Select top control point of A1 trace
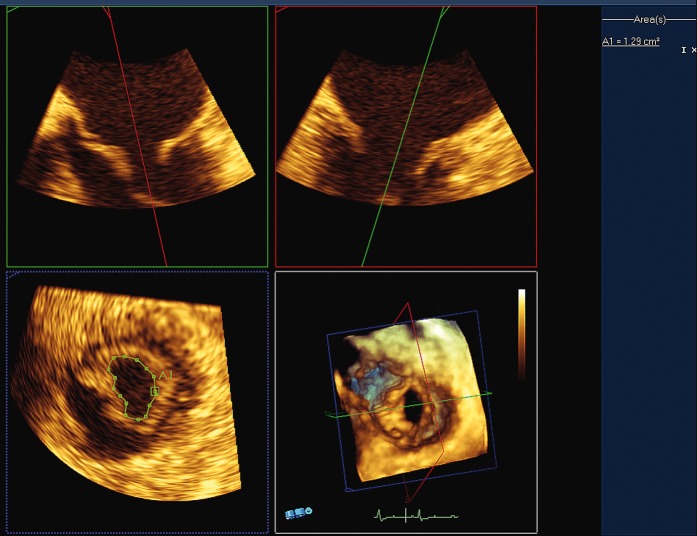Viewport: 697px width, 536px height. [x=125, y=357]
